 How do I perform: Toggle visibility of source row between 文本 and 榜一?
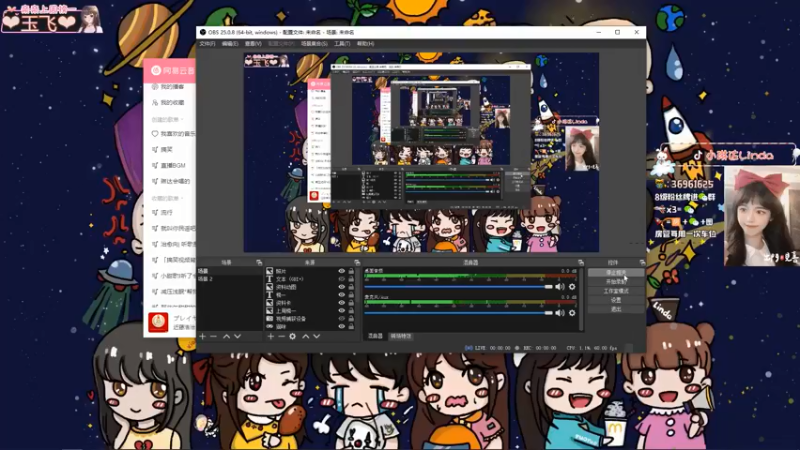(x=341, y=287)
